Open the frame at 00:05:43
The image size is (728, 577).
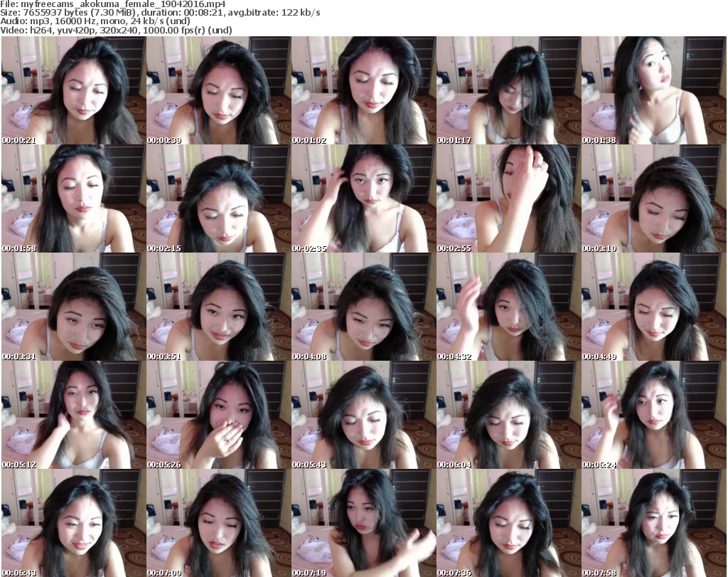click(x=363, y=415)
